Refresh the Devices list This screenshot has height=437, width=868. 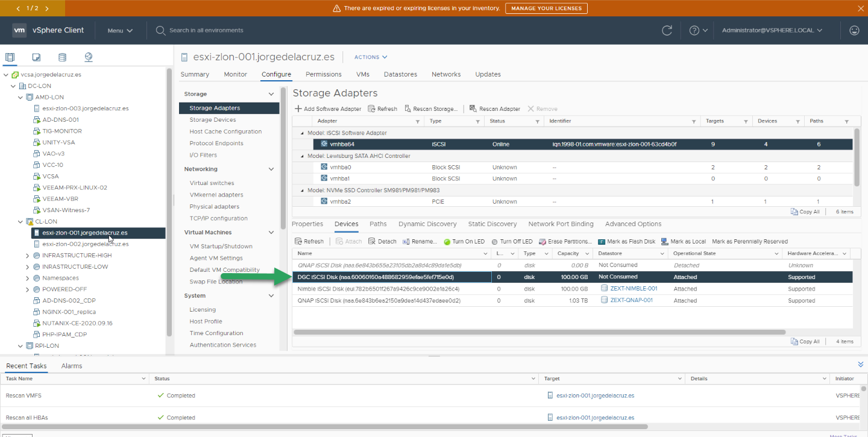(309, 242)
